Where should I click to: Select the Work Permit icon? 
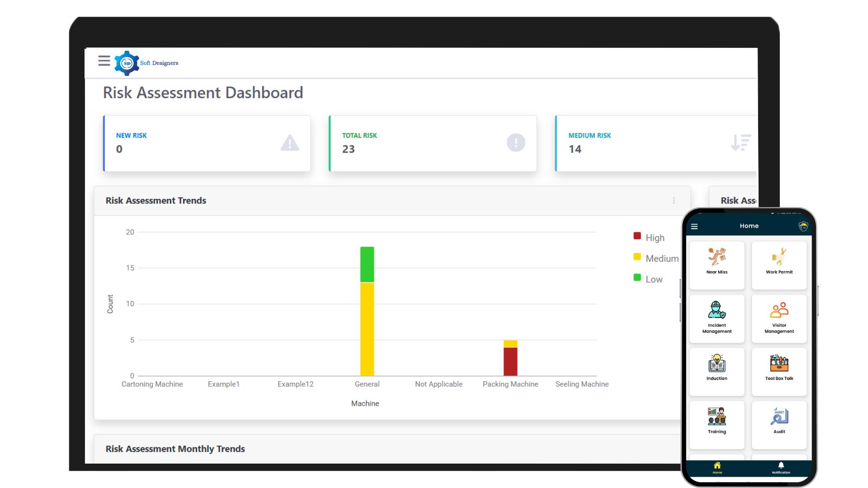(x=779, y=264)
